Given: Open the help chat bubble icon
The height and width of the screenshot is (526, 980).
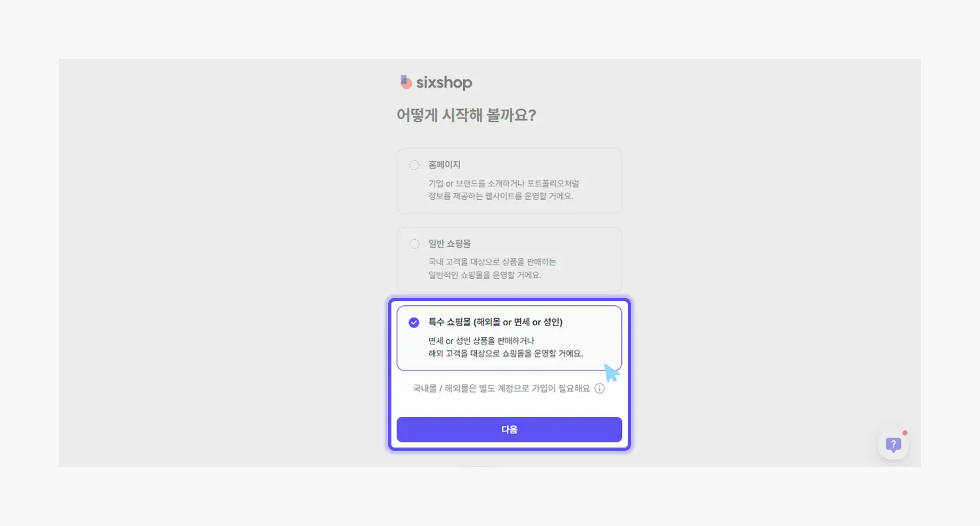Looking at the screenshot, I should [x=893, y=445].
